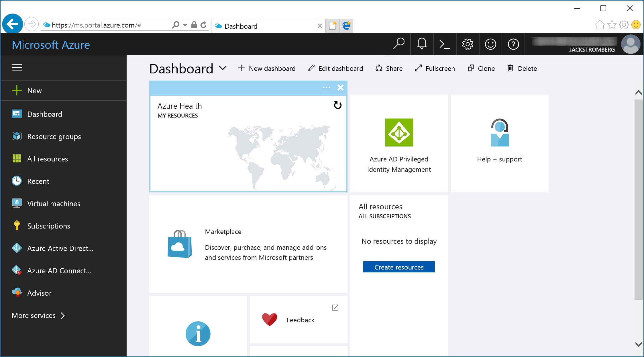This screenshot has width=644, height=357.
Task: Expand the Dashboard title dropdown chevron
Action: click(x=223, y=68)
